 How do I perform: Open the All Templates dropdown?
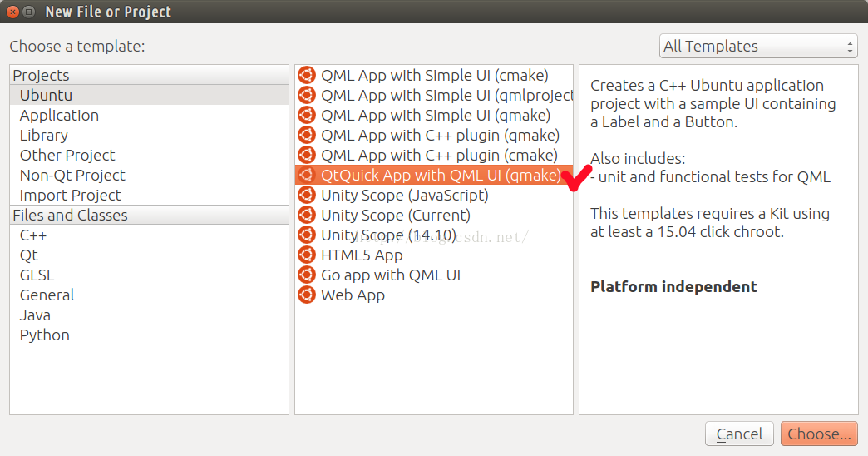[x=758, y=46]
